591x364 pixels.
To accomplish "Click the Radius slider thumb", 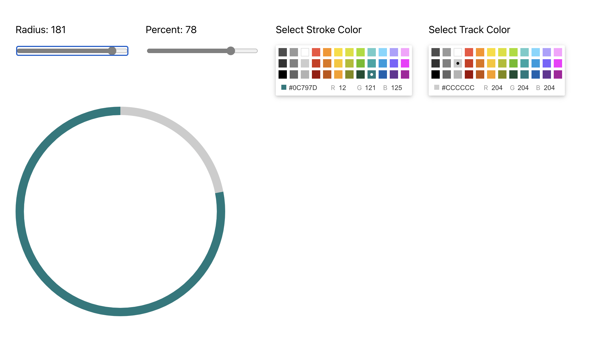I will pos(112,51).
